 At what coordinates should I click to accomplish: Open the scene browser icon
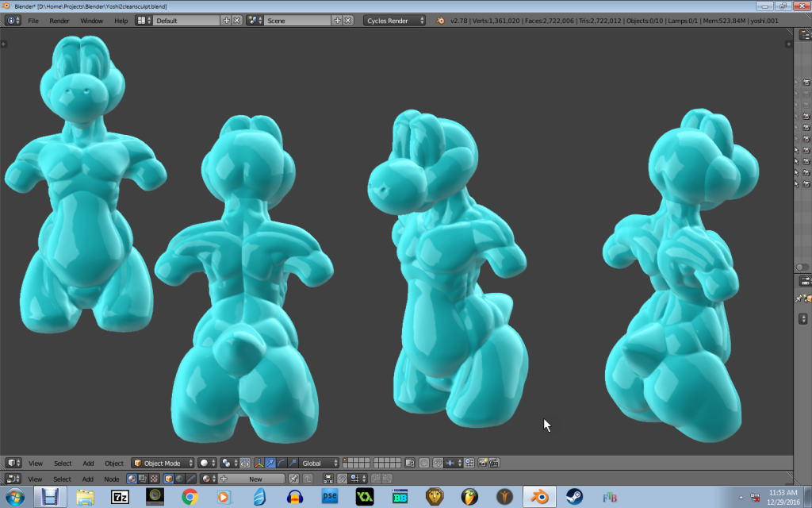pyautogui.click(x=254, y=20)
